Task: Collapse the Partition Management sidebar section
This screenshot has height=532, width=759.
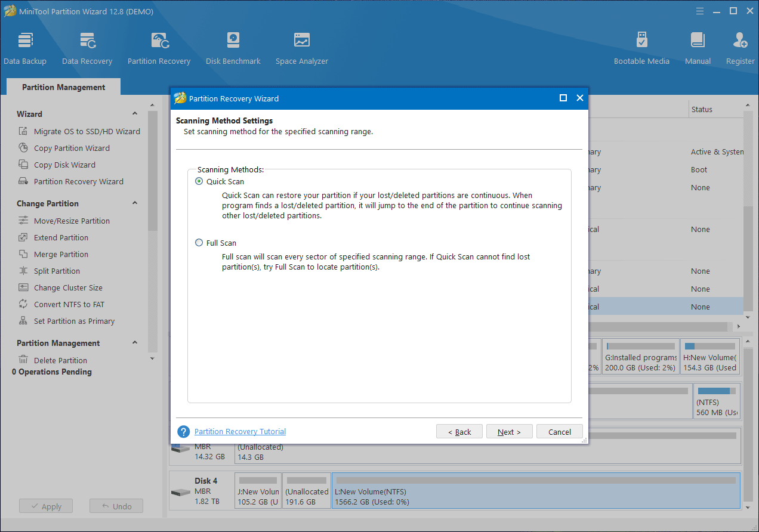Action: [x=135, y=342]
